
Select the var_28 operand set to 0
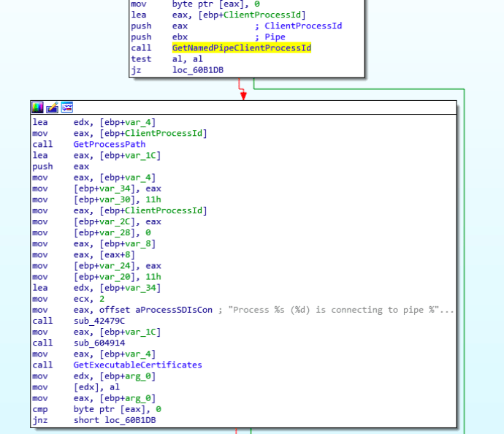[118, 232]
